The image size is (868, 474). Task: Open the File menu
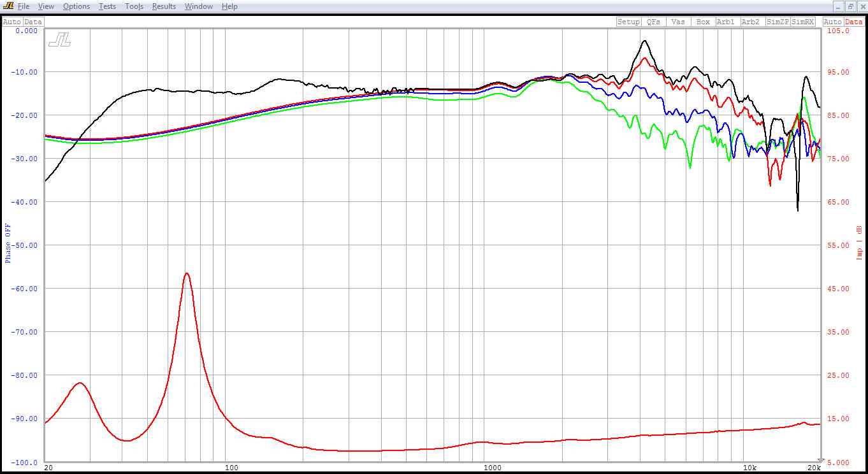[x=24, y=6]
